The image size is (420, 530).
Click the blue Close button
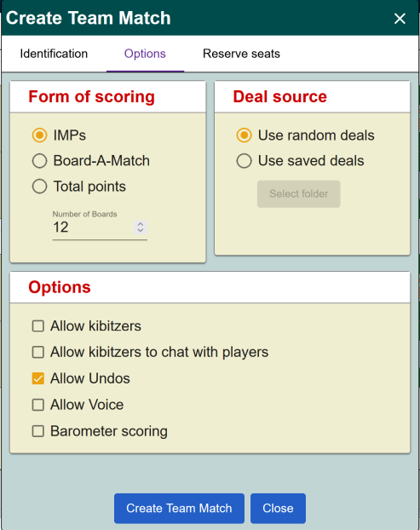278,509
